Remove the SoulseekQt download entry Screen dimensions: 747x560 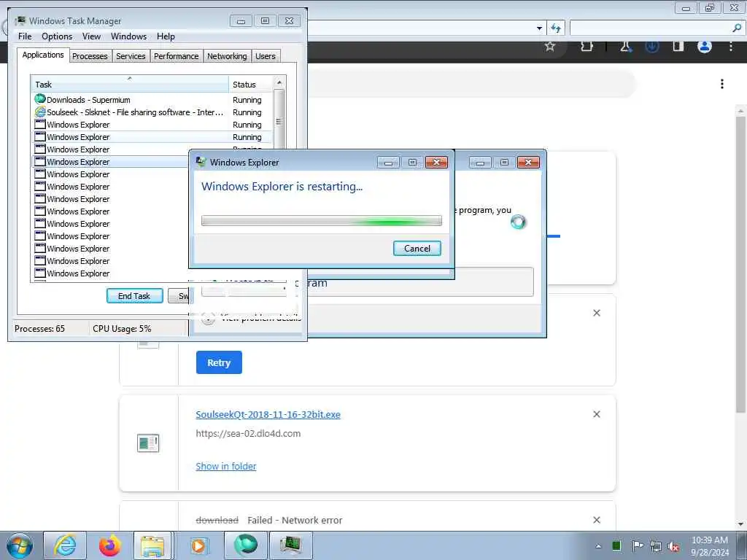pos(597,414)
